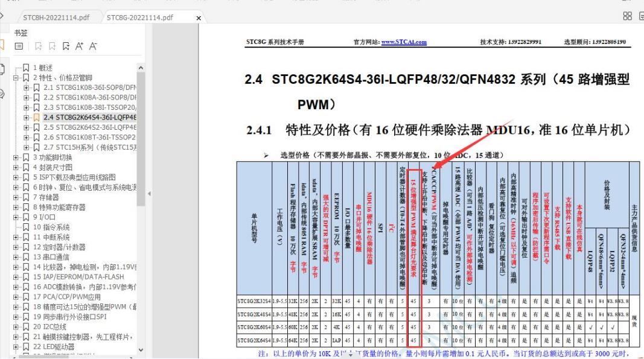This screenshot has height=359, width=644.
Task: Open the www.STCAI.com website link
Action: [404, 42]
